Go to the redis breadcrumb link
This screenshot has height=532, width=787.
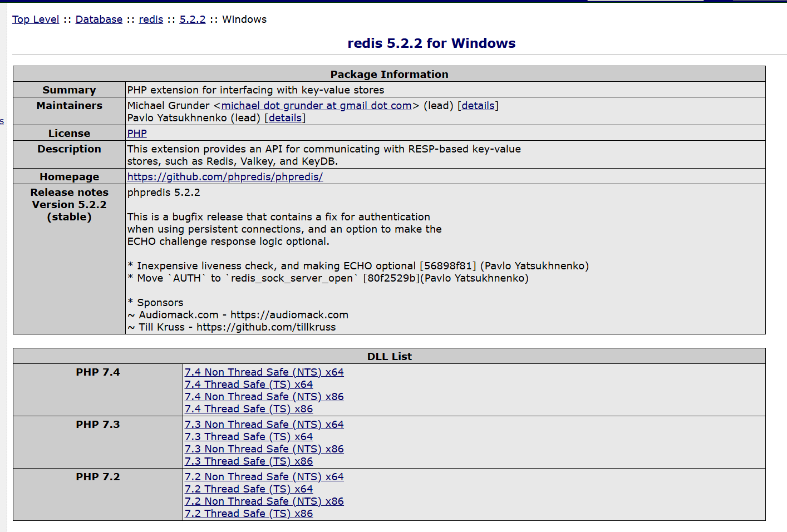click(x=151, y=19)
